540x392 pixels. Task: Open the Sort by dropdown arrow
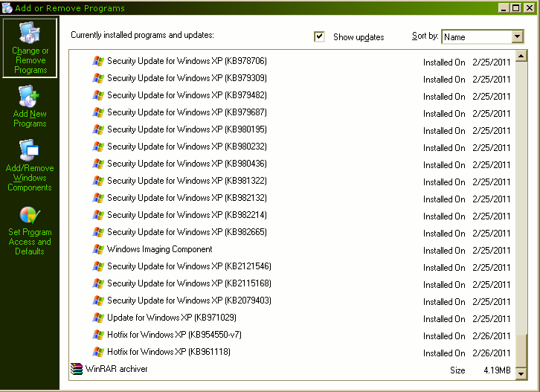(x=517, y=36)
